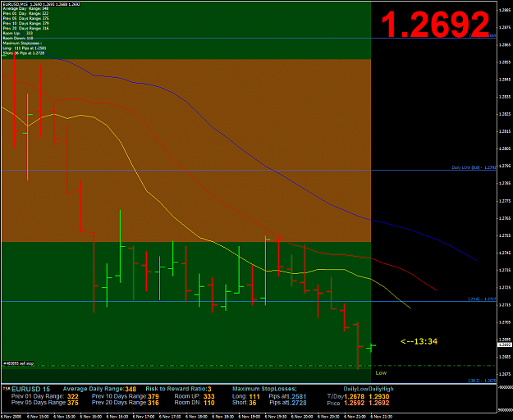
Task: Click 'EURUSD 15' in the info panel
Action: click(30, 389)
